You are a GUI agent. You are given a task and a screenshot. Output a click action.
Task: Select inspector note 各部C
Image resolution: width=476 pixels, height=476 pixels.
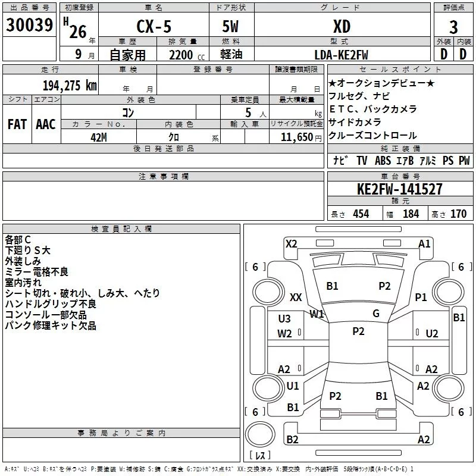18,240
